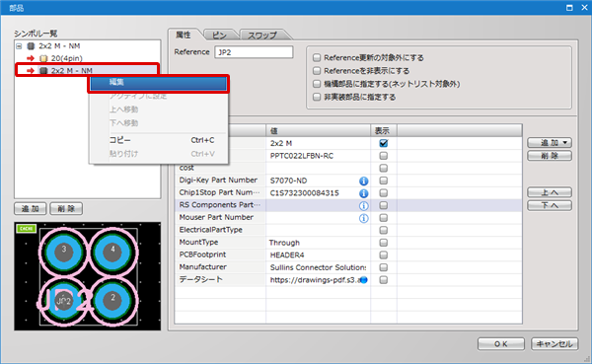Click the 値 column header
Viewport: 592px width, 364px height.
(318, 130)
